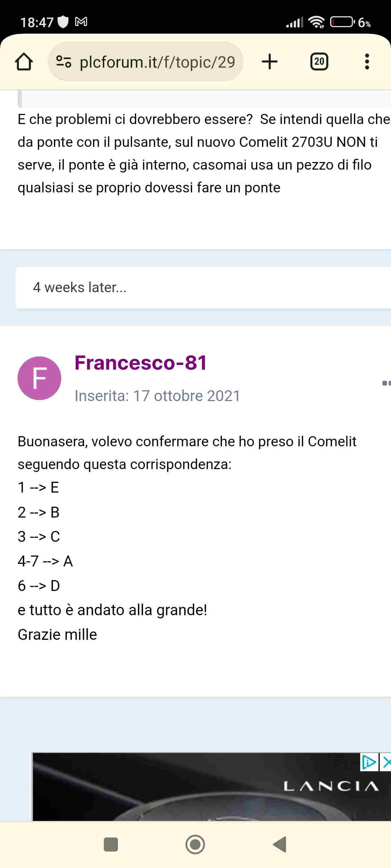
Task: Tap the Gmail notification icon in status bar
Action: [81, 22]
